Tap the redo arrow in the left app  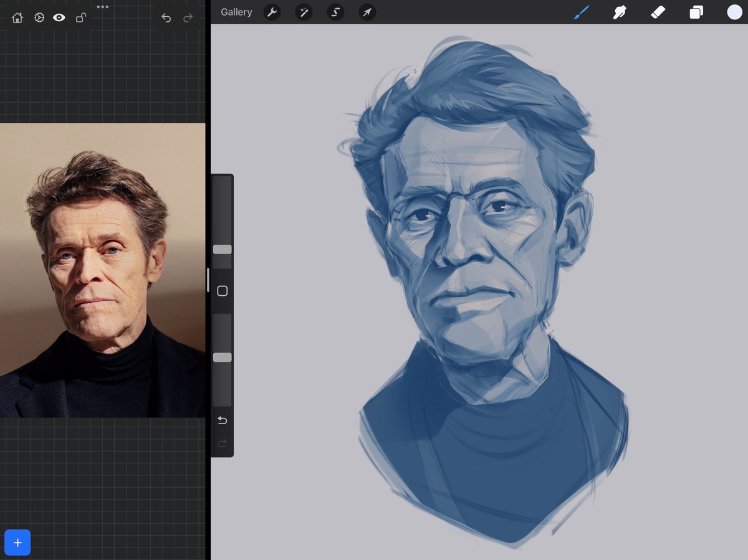pyautogui.click(x=188, y=18)
